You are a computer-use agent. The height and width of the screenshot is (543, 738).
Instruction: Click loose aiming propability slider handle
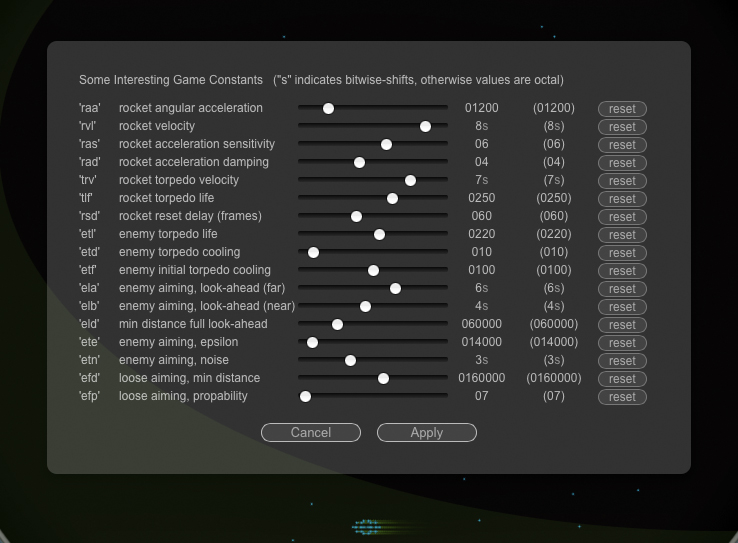[305, 397]
